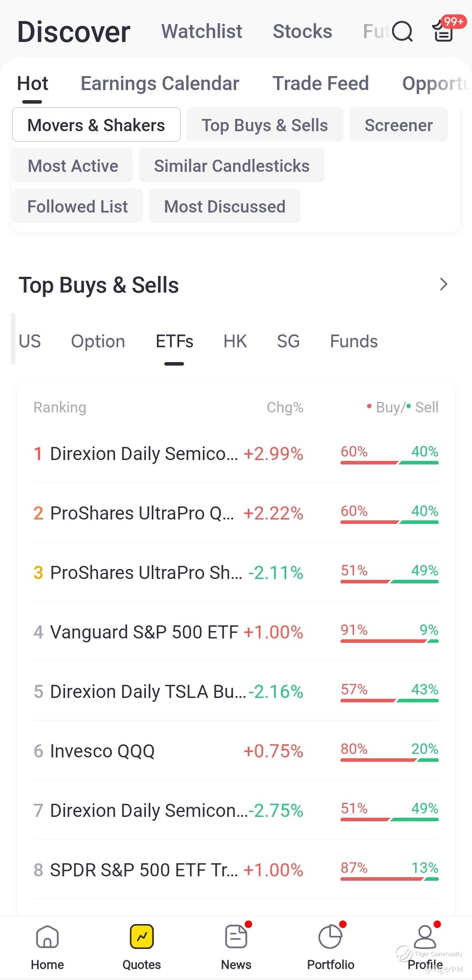This screenshot has height=980, width=472.
Task: Tap the search magnifier icon
Action: tap(402, 31)
